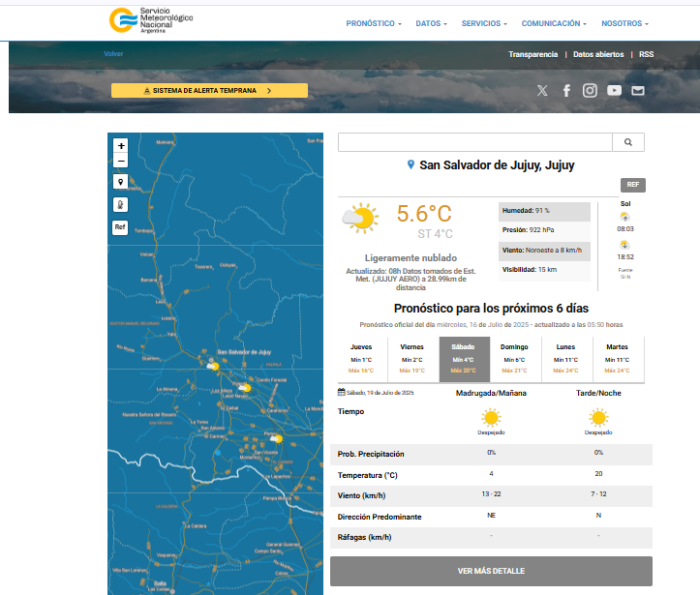The height and width of the screenshot is (595, 700).
Task: Click the Ver Más Detalle button
Action: [x=491, y=571]
